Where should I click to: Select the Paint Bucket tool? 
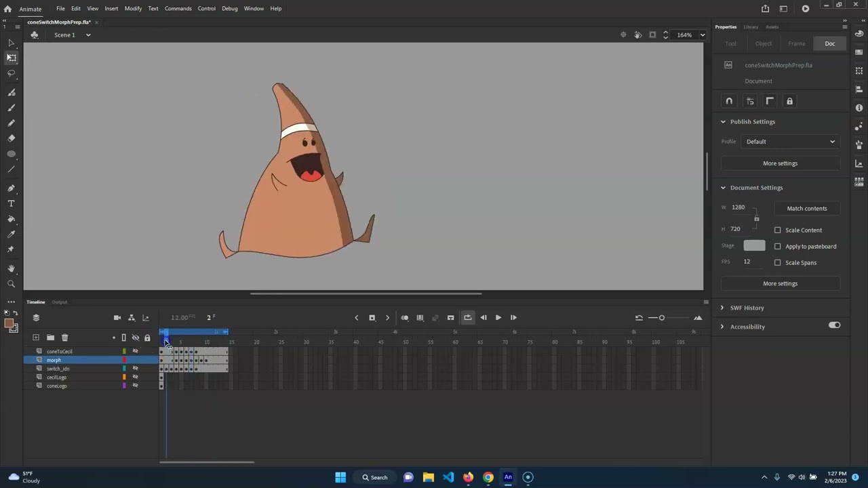pos(11,219)
